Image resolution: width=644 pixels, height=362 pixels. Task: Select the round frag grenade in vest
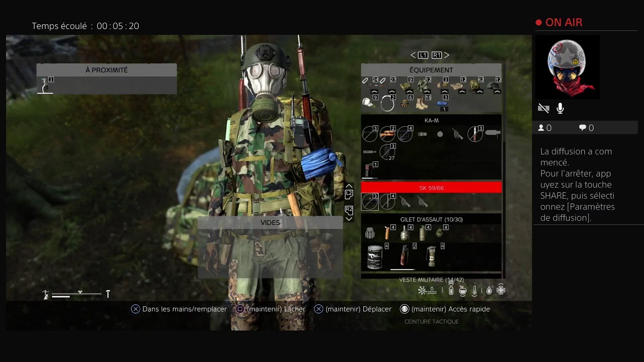point(439,233)
